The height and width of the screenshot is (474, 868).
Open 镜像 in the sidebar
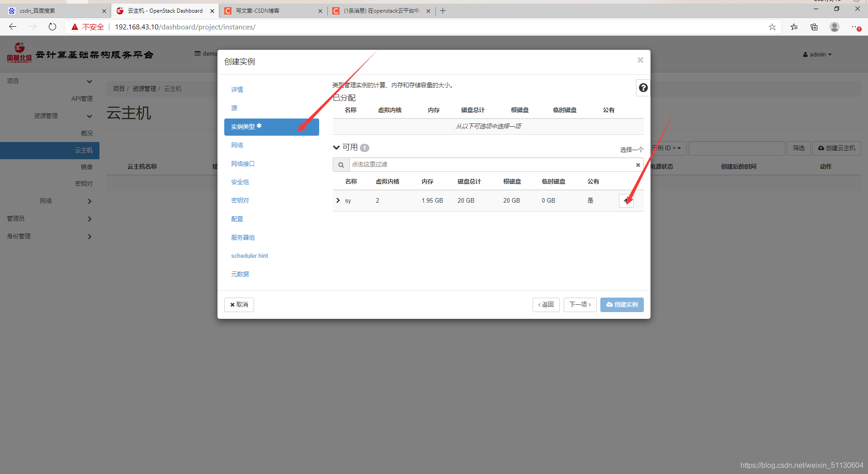point(87,167)
